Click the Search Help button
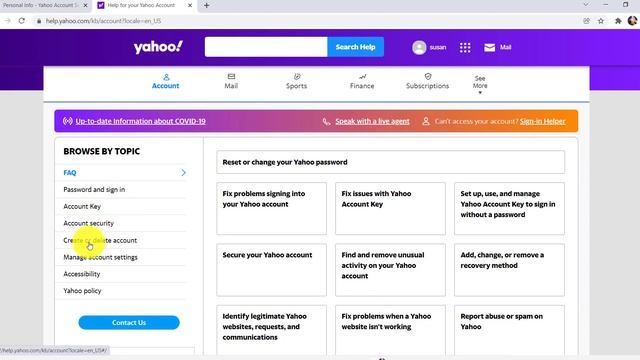This screenshot has width=640, height=360. click(356, 47)
